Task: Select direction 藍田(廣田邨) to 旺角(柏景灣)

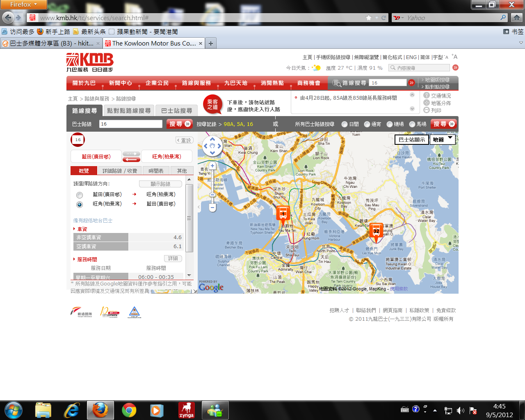Action: (x=80, y=195)
